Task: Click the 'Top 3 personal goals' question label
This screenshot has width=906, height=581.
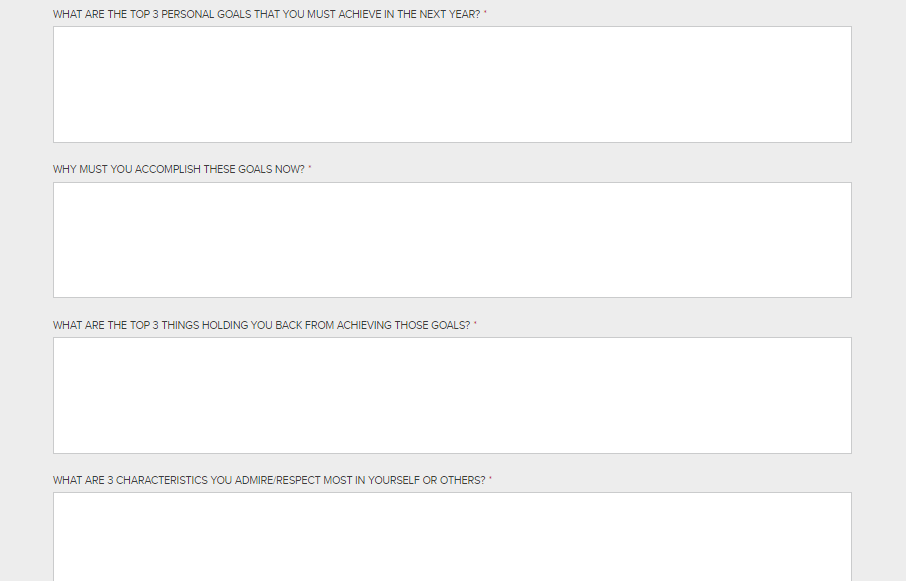Action: tap(266, 15)
